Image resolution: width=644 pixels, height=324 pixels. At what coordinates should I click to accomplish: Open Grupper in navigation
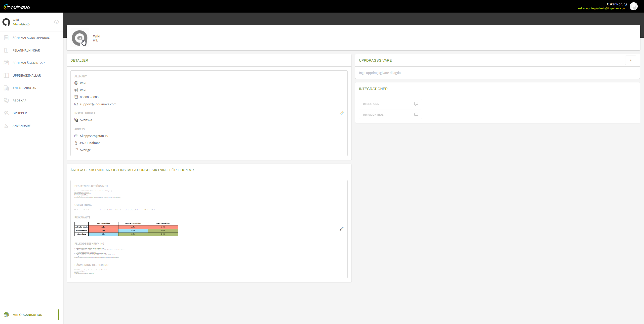tap(20, 113)
